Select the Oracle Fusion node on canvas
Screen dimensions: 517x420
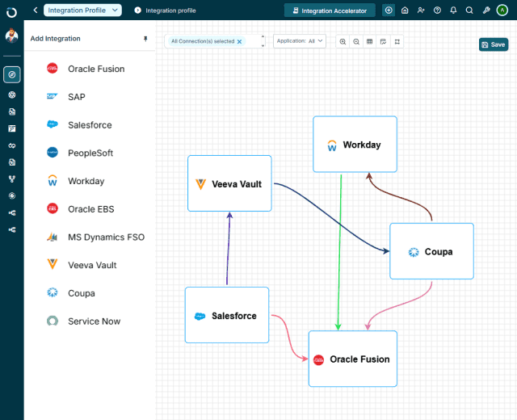pos(353,359)
